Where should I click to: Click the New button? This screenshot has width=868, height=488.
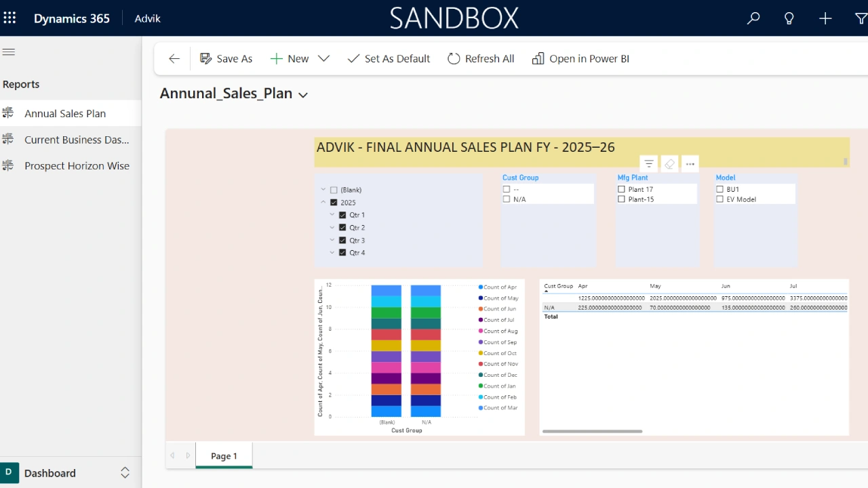click(x=290, y=59)
